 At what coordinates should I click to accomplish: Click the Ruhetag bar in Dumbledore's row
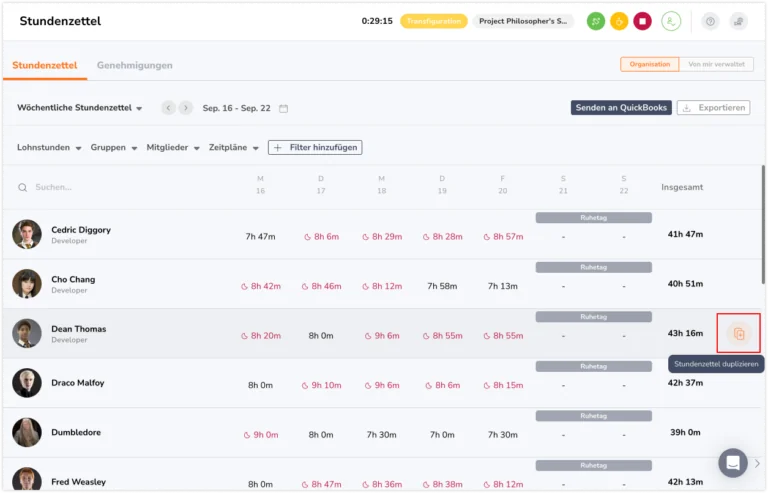pyautogui.click(x=594, y=416)
